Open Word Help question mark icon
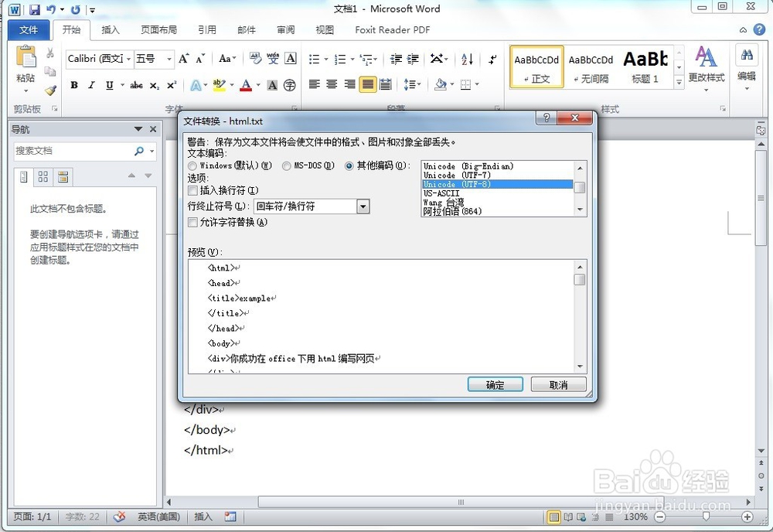This screenshot has width=773, height=532. (760, 30)
